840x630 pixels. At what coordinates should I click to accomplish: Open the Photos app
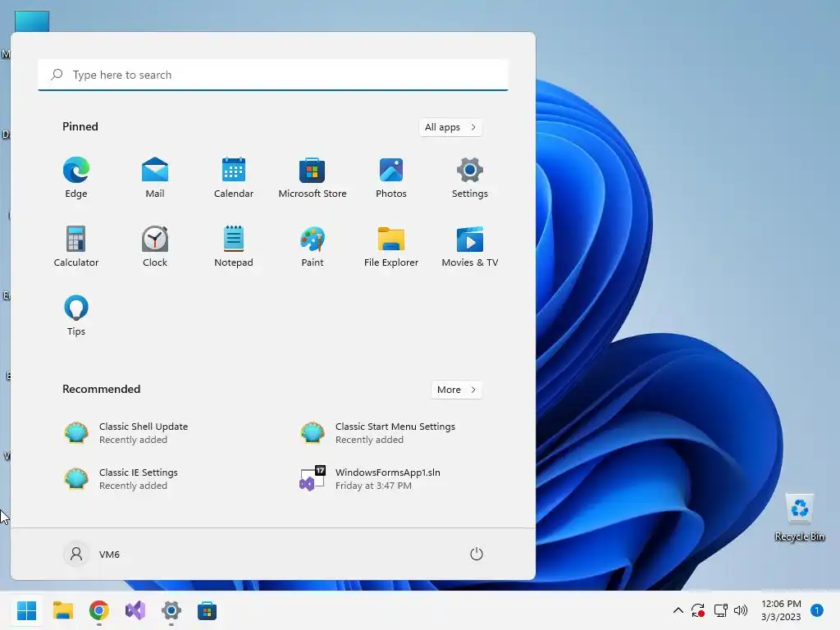point(391,178)
